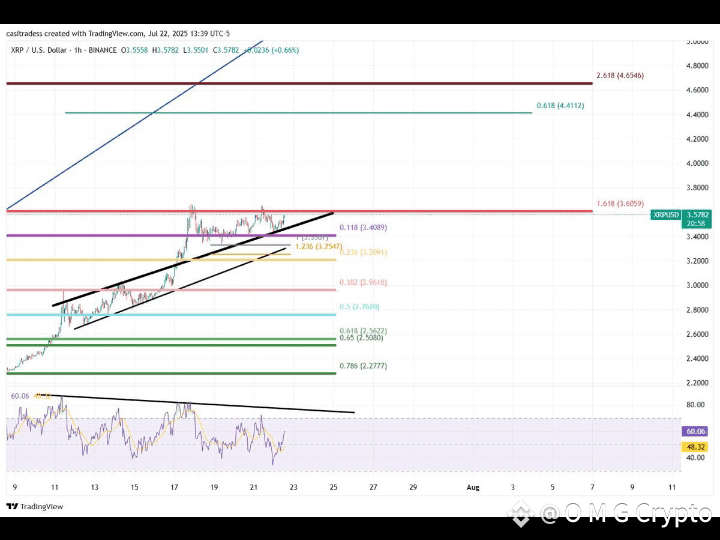Click the high value H3.5782 in the legend
Image resolution: width=720 pixels, height=540 pixels.
165,50
